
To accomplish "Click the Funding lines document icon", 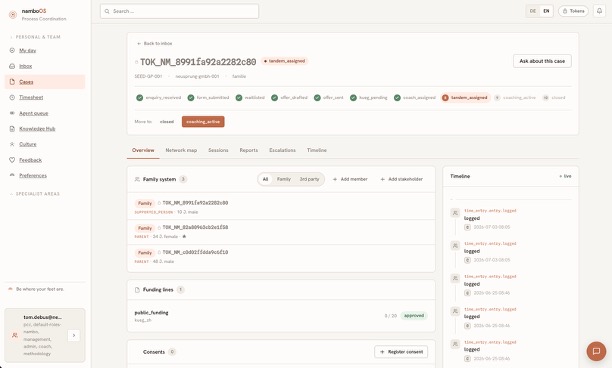I will pos(137,290).
